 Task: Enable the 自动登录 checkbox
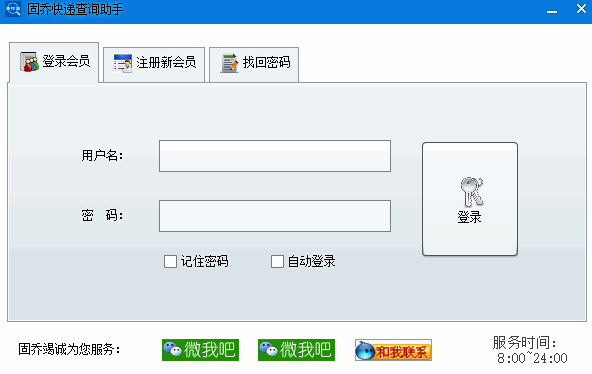(x=277, y=261)
